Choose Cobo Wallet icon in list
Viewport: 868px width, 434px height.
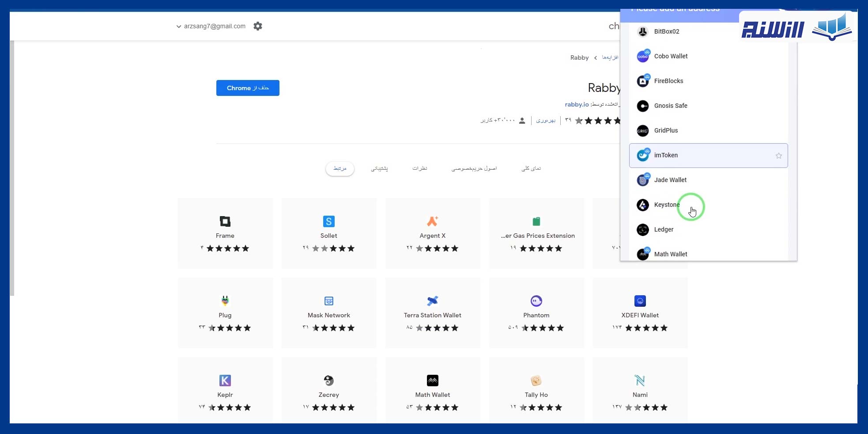(643, 56)
